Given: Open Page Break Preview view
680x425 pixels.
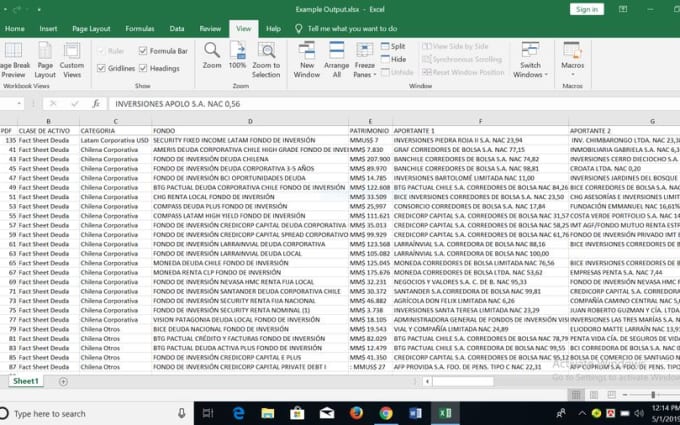Looking at the screenshot, I should (14, 60).
